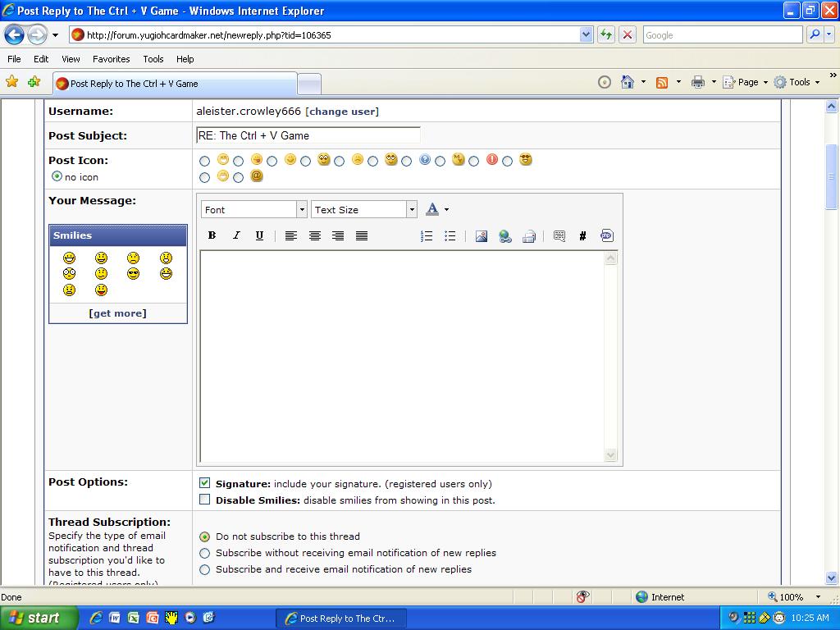Click the get more smilies link
The height and width of the screenshot is (630, 840).
pos(117,313)
